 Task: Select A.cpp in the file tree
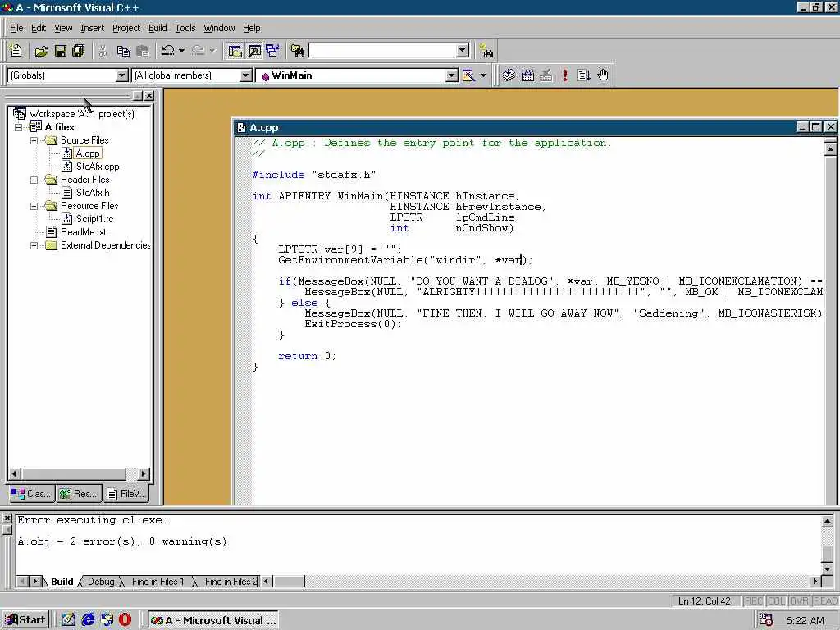(x=88, y=153)
